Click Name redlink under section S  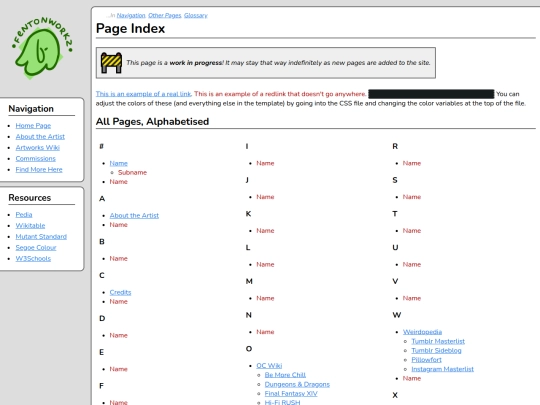412,197
